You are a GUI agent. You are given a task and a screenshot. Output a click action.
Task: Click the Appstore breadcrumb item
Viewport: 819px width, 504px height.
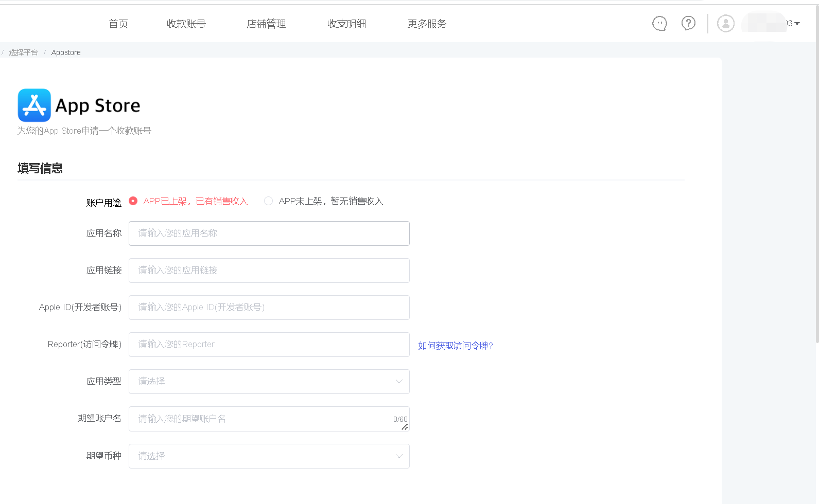coord(66,52)
